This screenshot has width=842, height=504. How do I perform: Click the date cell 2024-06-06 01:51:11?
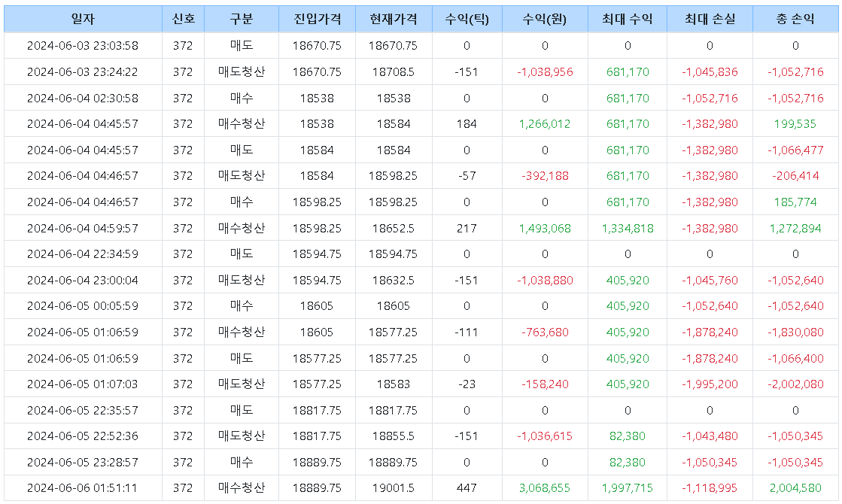coord(83,488)
